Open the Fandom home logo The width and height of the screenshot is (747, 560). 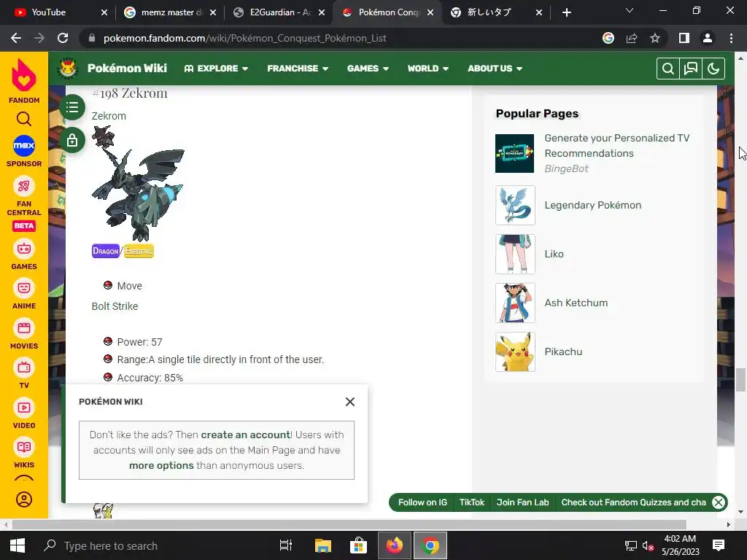coord(24,81)
